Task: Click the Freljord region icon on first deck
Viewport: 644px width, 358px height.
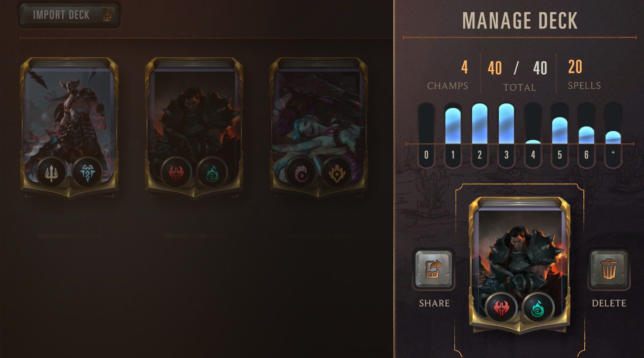Action: [x=87, y=172]
